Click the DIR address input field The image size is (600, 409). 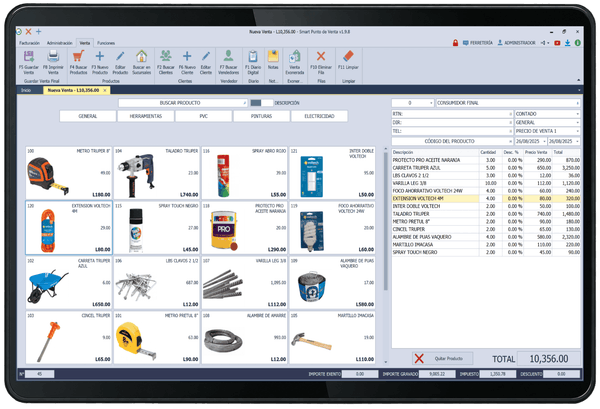pos(452,122)
